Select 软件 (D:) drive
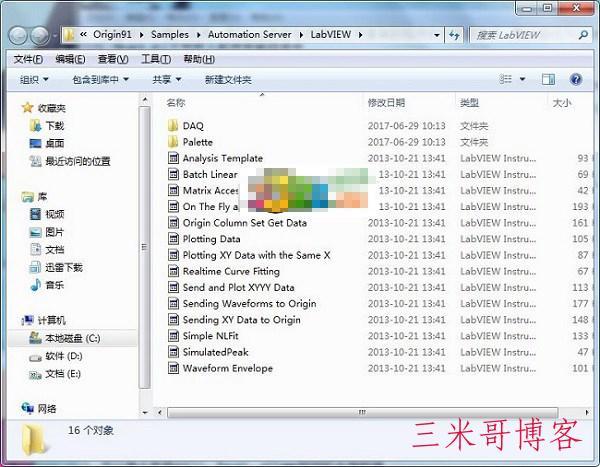This screenshot has width=600, height=467. (64, 356)
